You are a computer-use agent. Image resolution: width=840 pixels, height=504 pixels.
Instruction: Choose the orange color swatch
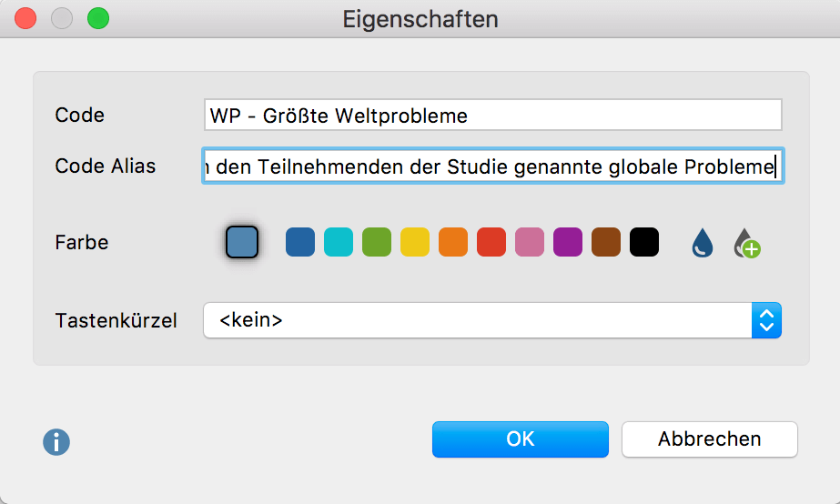(x=453, y=242)
